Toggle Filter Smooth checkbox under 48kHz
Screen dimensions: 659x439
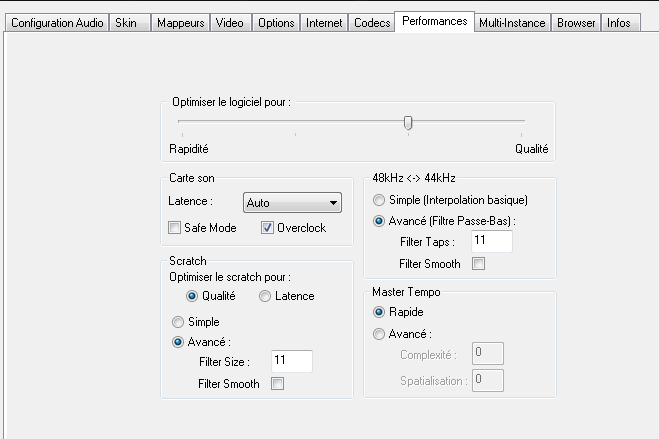click(x=477, y=264)
